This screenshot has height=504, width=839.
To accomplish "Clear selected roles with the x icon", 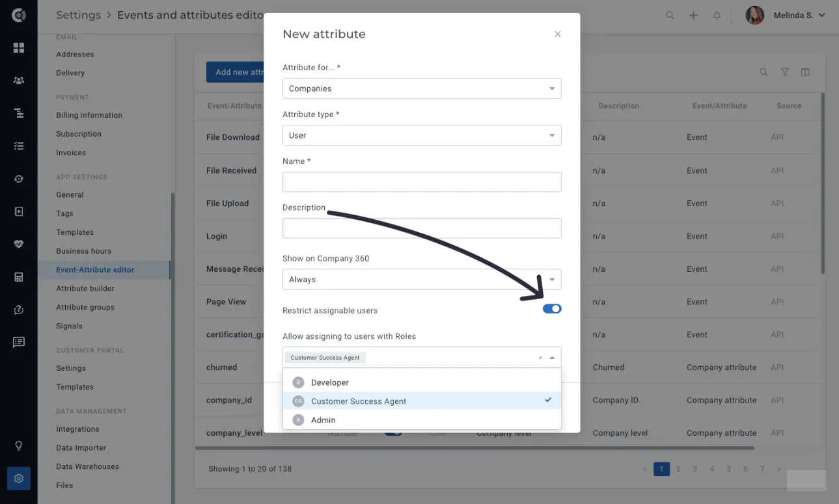I will pos(540,358).
